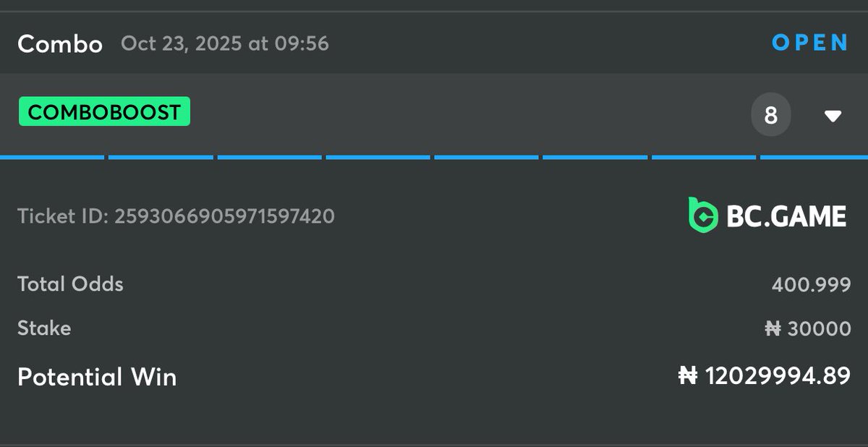Viewport: 868px width, 447px height.
Task: Select the Combo bet title
Action: tap(60, 44)
